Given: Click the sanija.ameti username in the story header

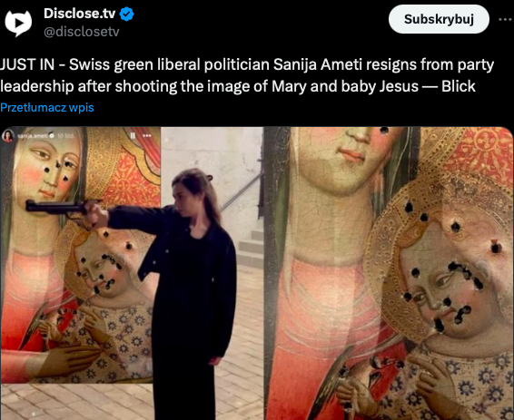Looking at the screenshot, I should point(33,135).
